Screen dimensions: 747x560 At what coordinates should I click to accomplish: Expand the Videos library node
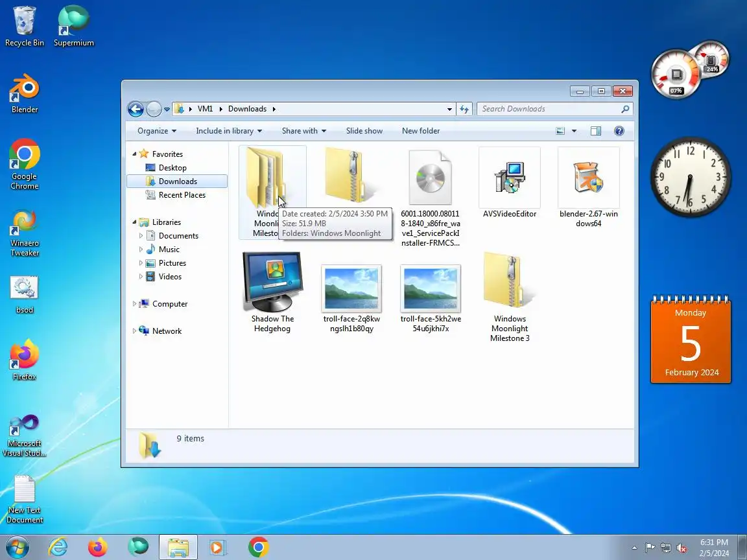[x=141, y=277]
